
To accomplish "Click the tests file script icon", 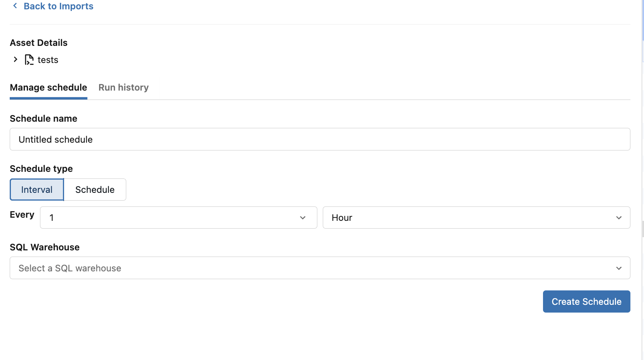I will (x=29, y=59).
